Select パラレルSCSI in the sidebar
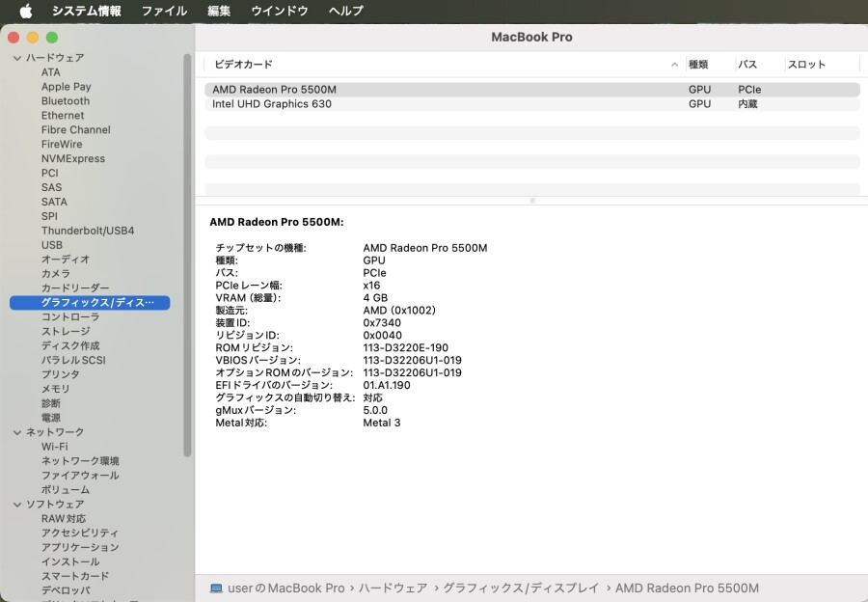 [x=73, y=360]
